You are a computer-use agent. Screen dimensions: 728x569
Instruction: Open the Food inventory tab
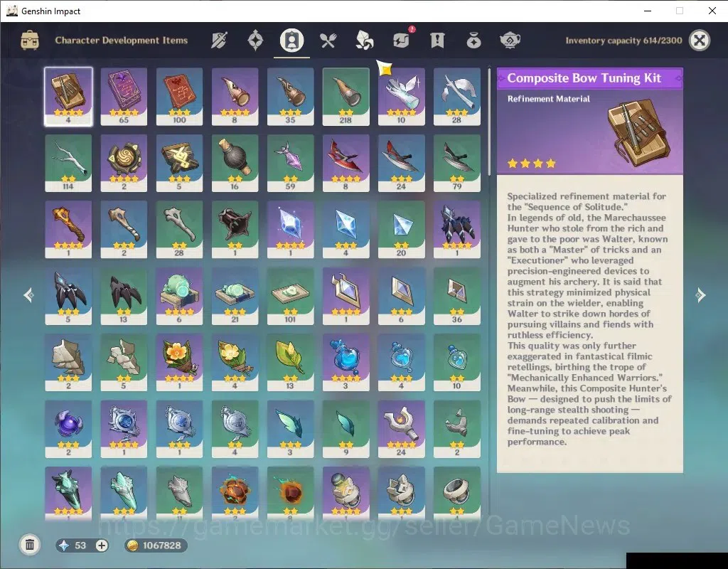point(328,41)
